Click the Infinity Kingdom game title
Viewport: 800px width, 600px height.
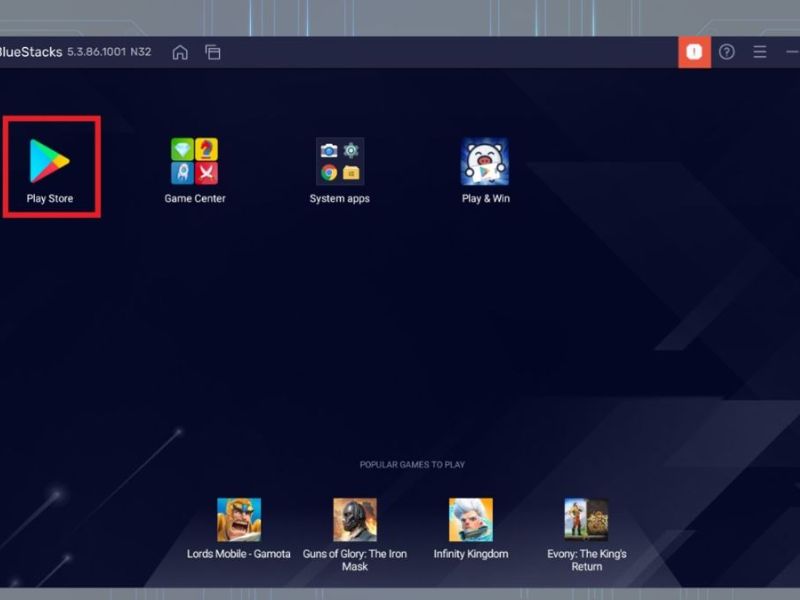[470, 553]
